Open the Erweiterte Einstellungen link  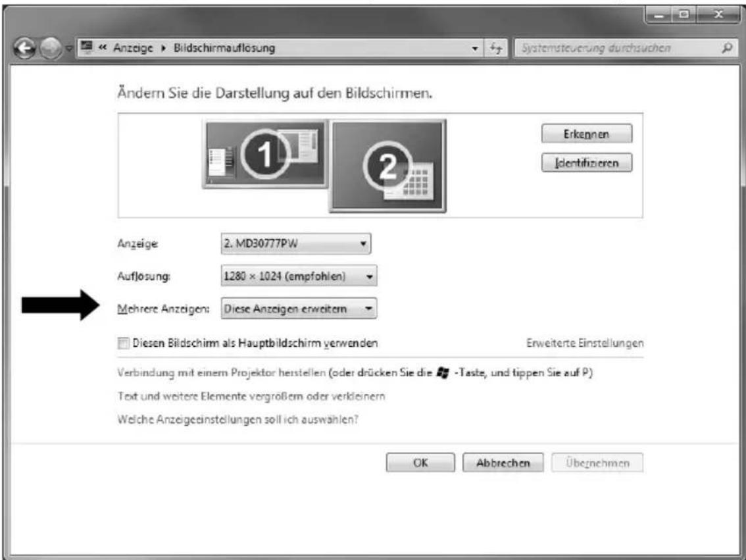coord(585,343)
